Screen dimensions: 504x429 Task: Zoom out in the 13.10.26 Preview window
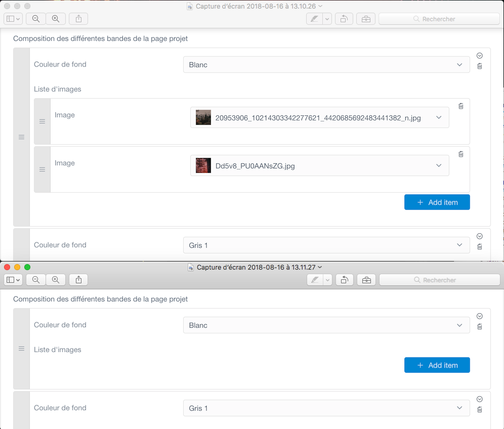(x=36, y=19)
